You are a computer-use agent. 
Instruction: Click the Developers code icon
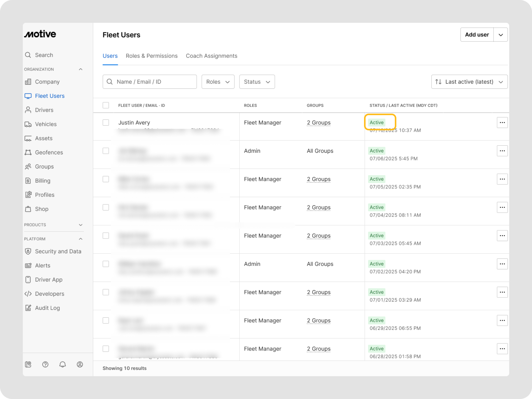28,294
